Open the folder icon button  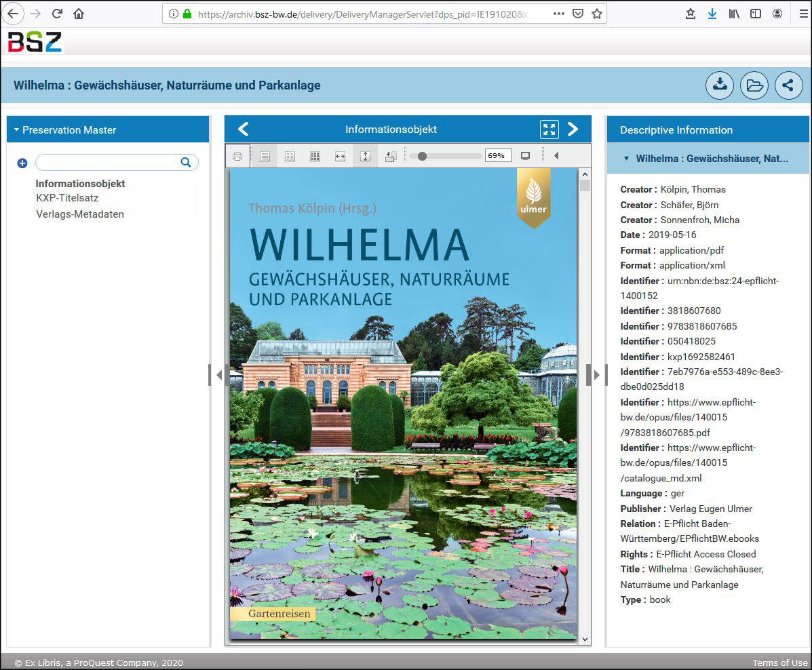point(754,85)
